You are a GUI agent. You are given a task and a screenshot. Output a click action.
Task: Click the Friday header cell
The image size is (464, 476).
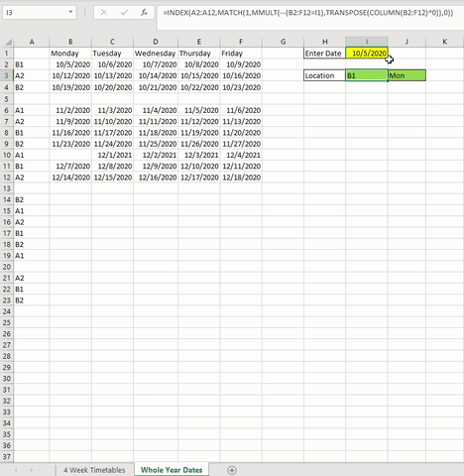[x=241, y=54]
